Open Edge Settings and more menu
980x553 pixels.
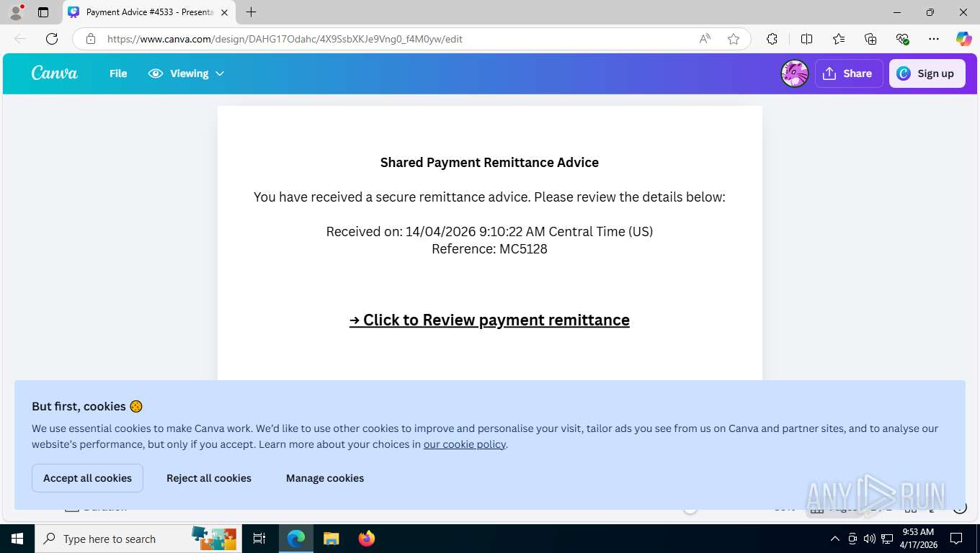pyautogui.click(x=934, y=39)
